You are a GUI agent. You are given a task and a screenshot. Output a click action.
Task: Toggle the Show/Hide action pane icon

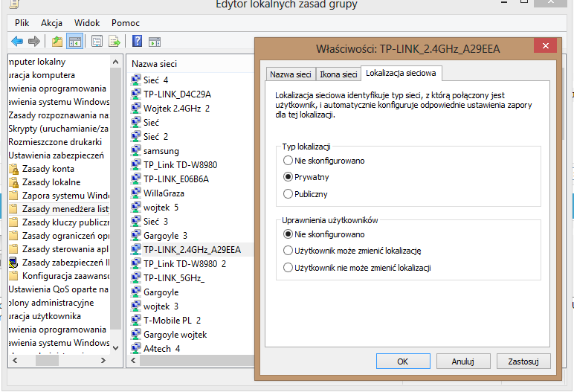click(x=155, y=41)
